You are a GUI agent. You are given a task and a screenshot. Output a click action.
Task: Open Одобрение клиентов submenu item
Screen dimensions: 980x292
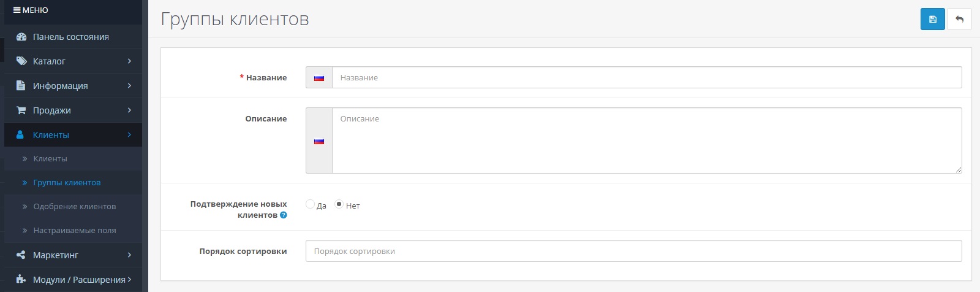pos(74,207)
